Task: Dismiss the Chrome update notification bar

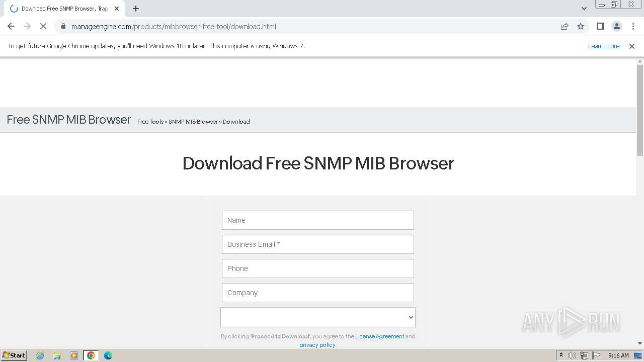Action: pyautogui.click(x=632, y=46)
